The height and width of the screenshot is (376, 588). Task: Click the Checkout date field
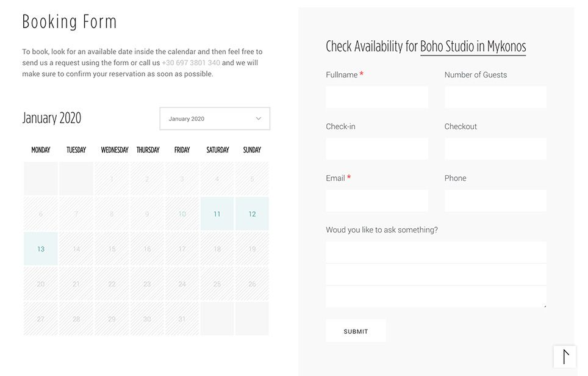tap(495, 149)
